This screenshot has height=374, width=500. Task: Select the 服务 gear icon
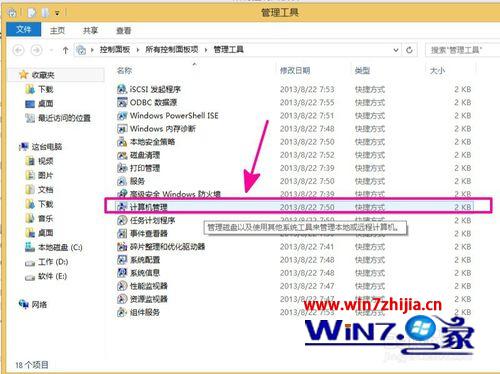[122, 181]
